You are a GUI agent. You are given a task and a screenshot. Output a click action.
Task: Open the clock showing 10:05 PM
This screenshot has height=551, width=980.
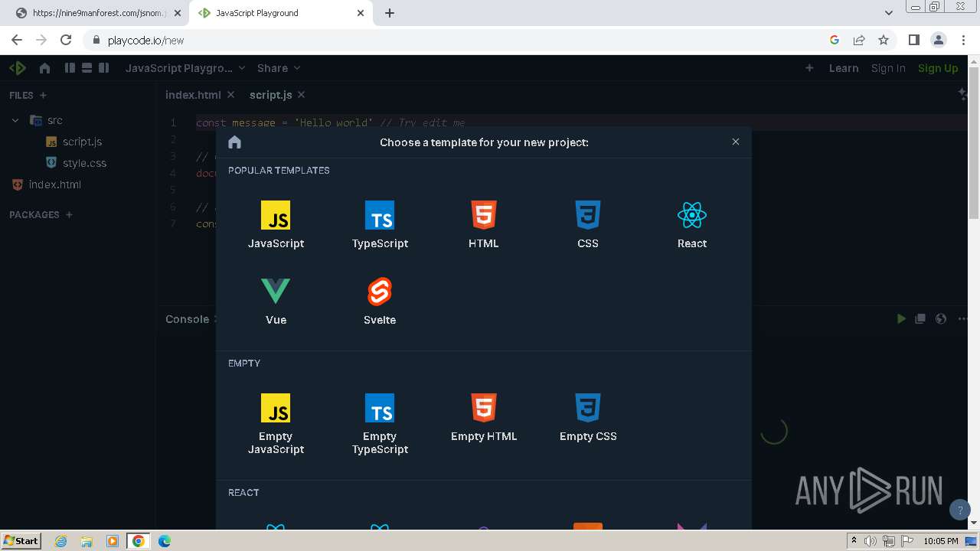coord(941,541)
